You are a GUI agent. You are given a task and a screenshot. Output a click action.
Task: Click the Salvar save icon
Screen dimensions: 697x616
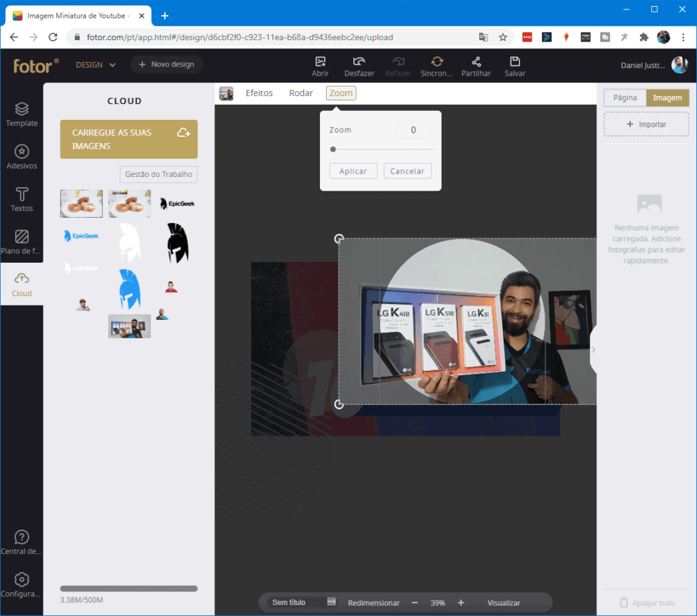(x=515, y=62)
